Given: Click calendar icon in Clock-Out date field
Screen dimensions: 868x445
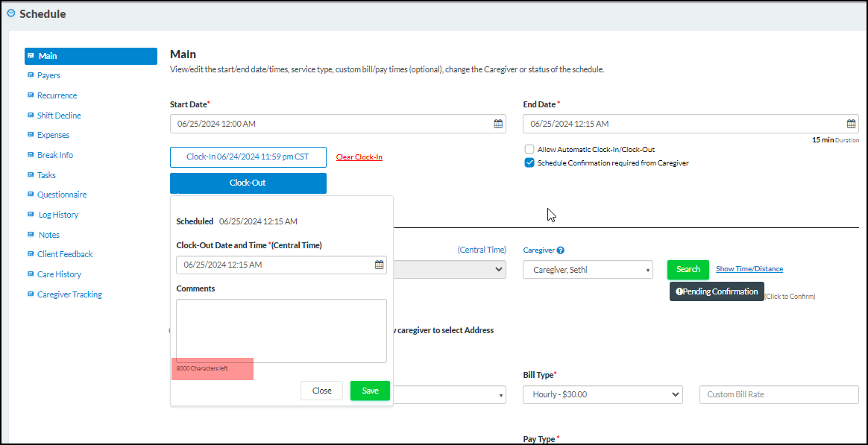Looking at the screenshot, I should click(x=379, y=265).
